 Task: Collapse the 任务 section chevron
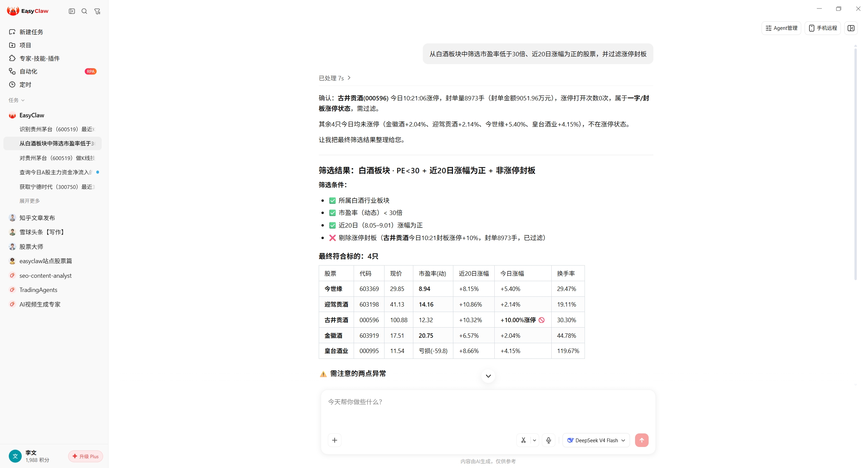click(23, 100)
